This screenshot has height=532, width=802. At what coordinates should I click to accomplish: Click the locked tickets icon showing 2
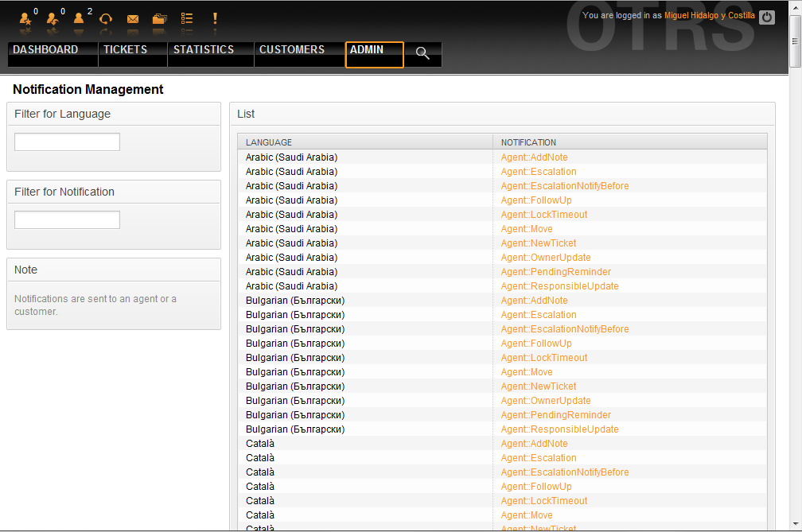(x=79, y=18)
